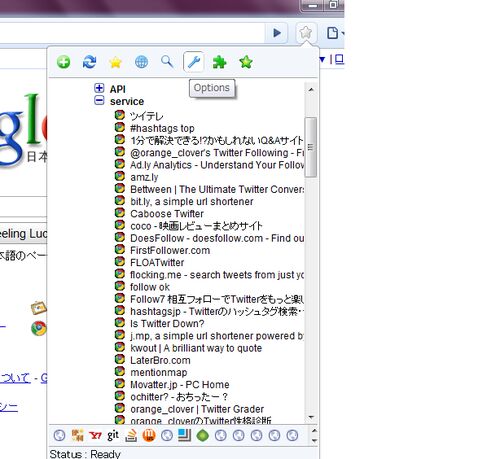Open 'j.mp, a simple url shortener' bookmark
Viewport: 500px width, 459px height.
(217, 336)
